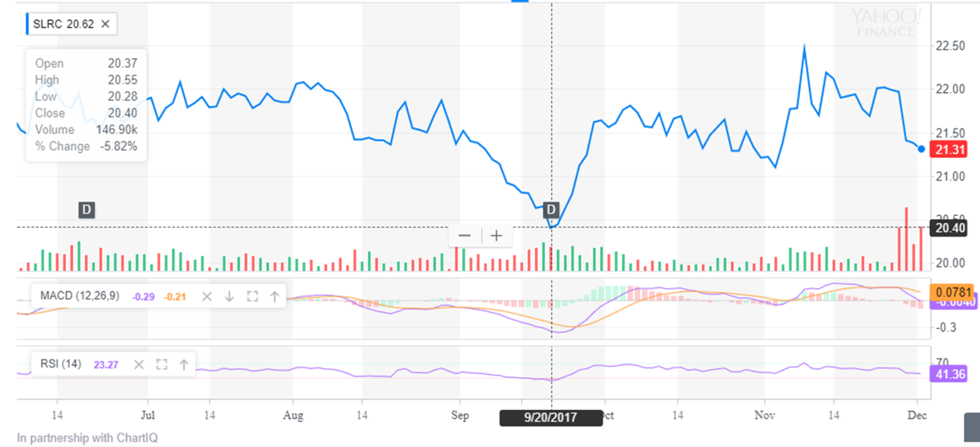The height and width of the screenshot is (447, 980).
Task: Click the red 21.31 current price tag
Action: [x=950, y=150]
